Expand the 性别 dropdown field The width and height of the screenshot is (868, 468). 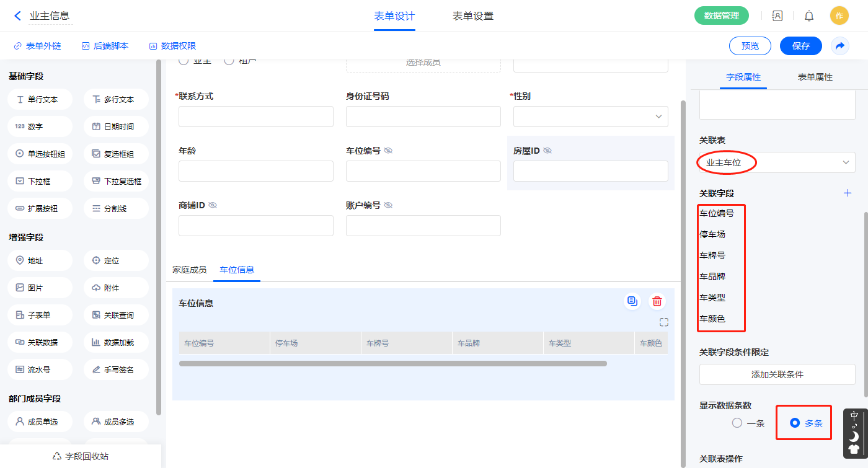(x=590, y=117)
